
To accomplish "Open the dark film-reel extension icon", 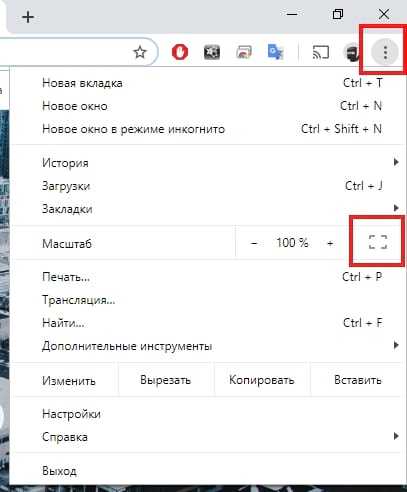I will tap(212, 52).
